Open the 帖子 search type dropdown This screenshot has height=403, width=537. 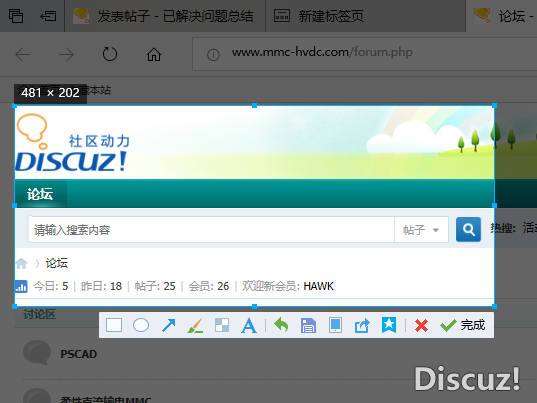[x=421, y=230]
